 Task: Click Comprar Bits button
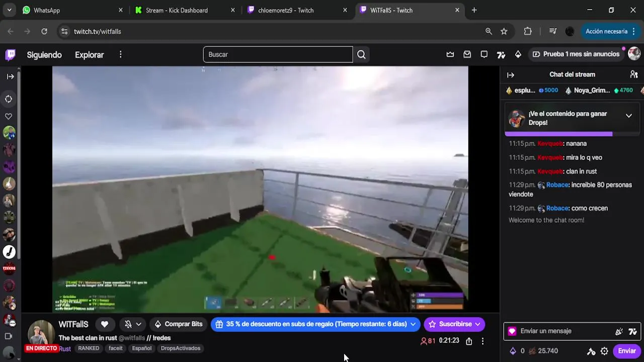178,324
